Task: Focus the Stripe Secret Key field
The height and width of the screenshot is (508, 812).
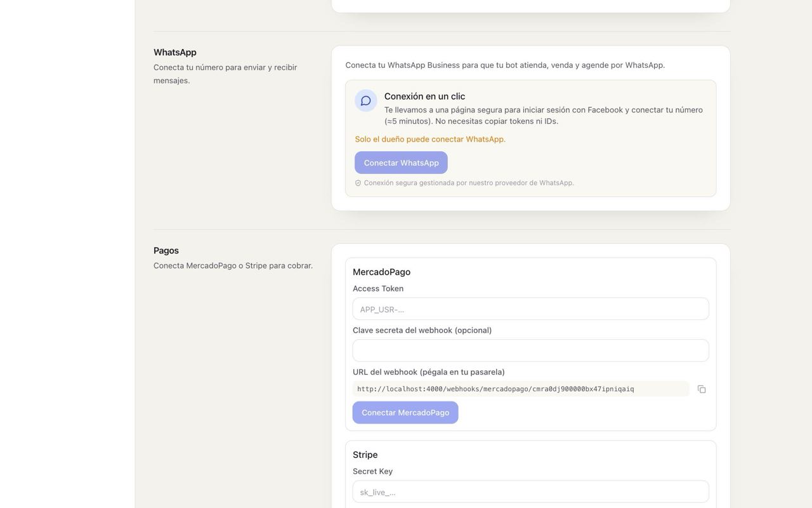Action: click(530, 491)
